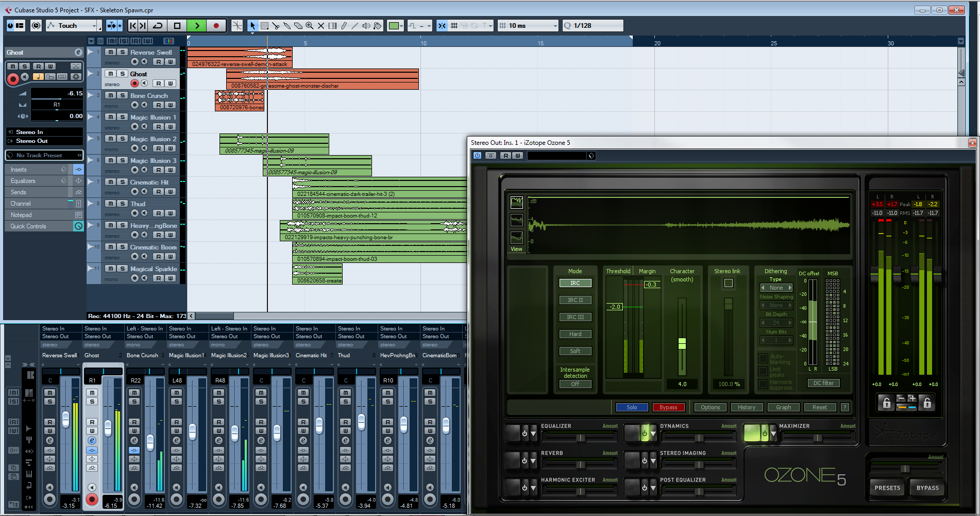This screenshot has width=980, height=516.
Task: Enable Read automation on Thud track
Action: pos(159,213)
